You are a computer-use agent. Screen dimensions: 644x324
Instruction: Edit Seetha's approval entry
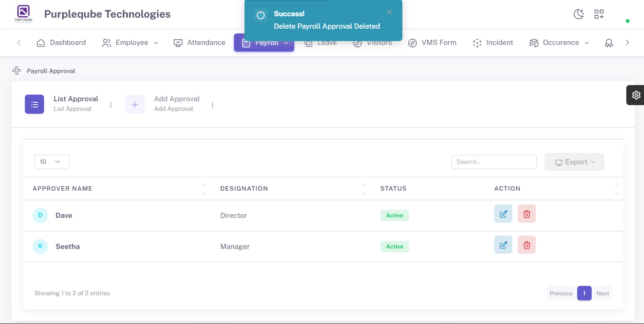coord(503,245)
